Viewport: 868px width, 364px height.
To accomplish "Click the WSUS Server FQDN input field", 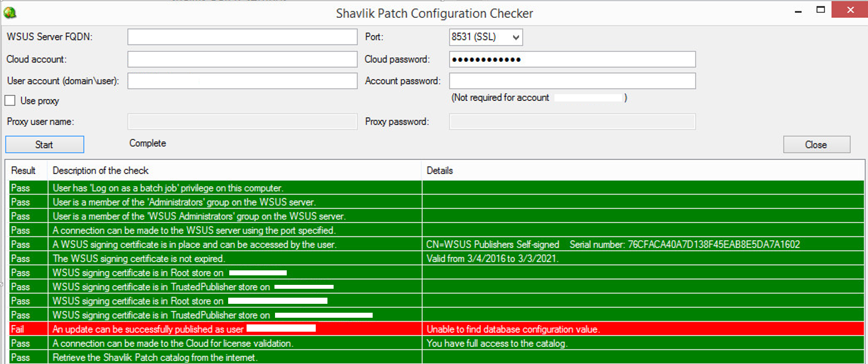I will (242, 36).
